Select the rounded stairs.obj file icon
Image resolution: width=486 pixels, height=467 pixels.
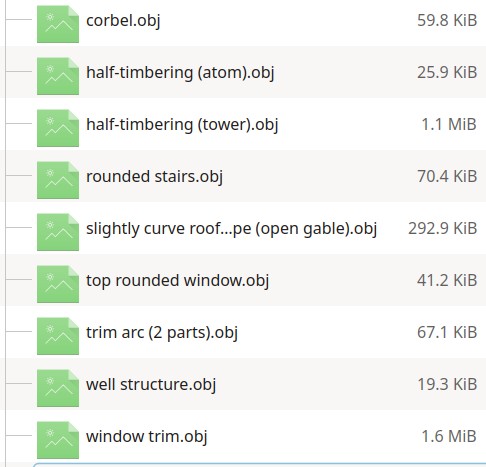[x=58, y=180]
